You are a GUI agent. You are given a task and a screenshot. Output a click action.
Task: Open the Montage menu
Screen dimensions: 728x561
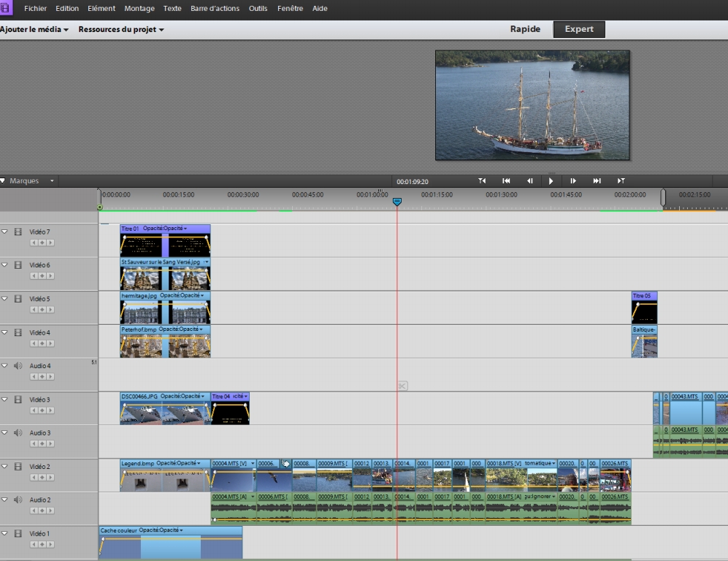tap(139, 9)
